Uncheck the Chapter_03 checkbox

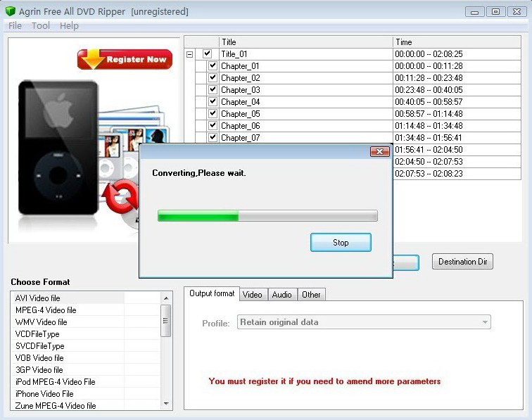tap(213, 89)
